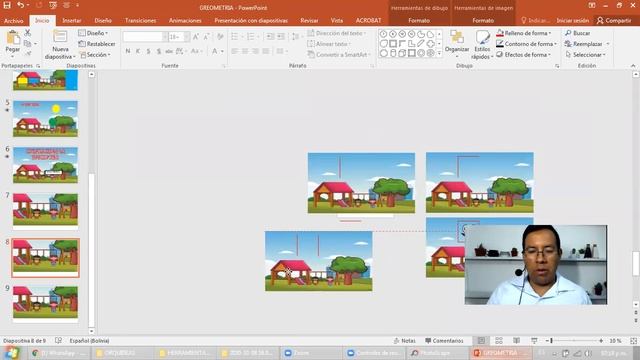The image size is (640, 360).
Task: Toggle strikethrough abc formatting
Action: click(169, 51)
